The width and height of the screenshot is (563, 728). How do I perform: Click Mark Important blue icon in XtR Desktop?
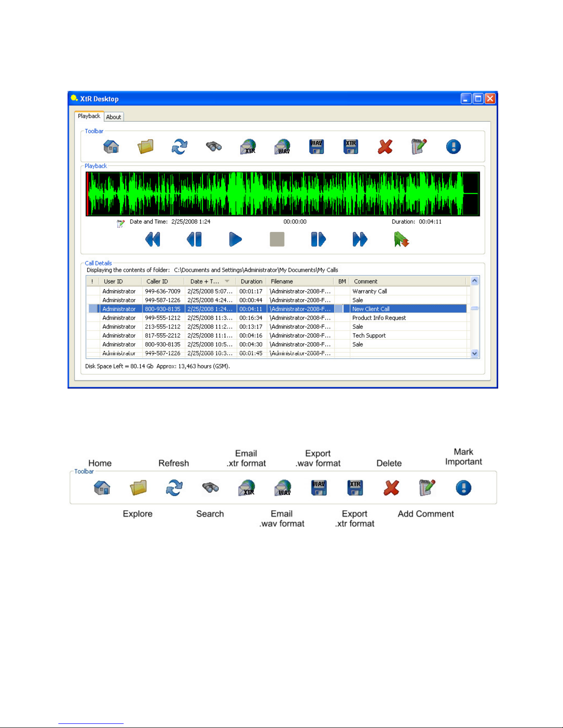(x=454, y=147)
